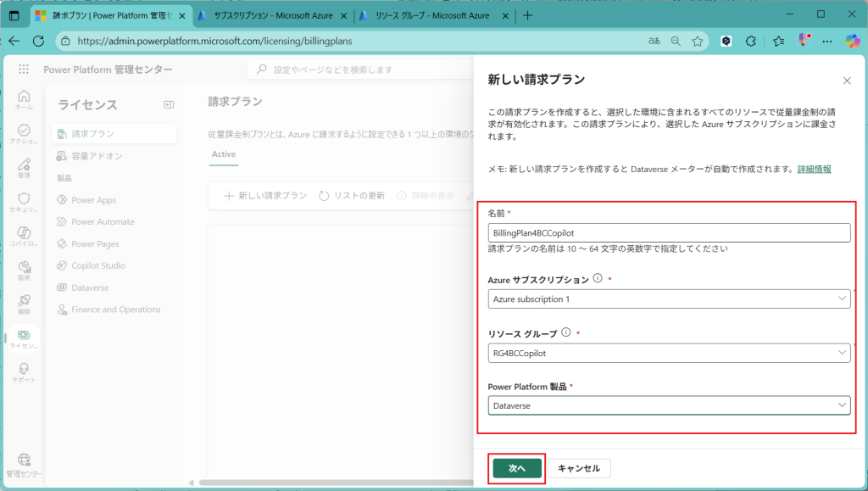The width and height of the screenshot is (868, 491).
Task: Click 新しい請求プラン toolbar button
Action: click(x=265, y=195)
